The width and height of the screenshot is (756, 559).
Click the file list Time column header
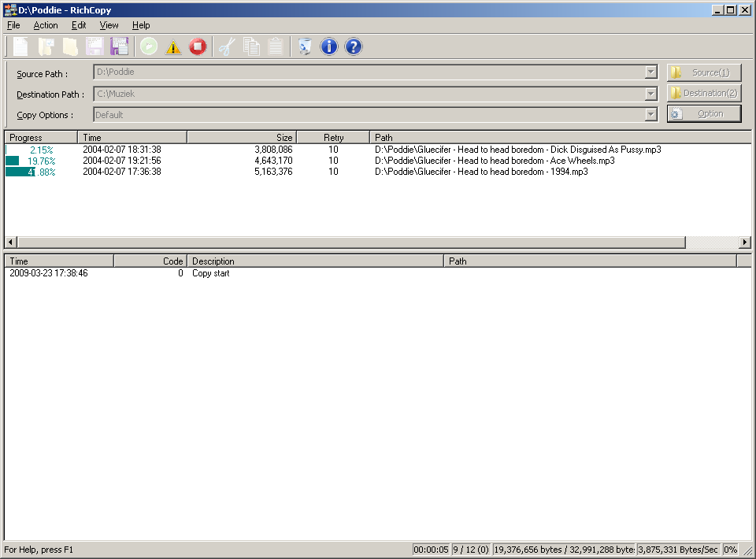pos(132,137)
